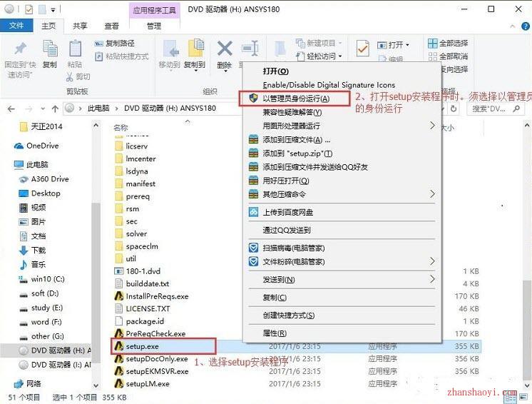This screenshot has height=404, width=532.
Task: Choose Upload to Baidu Netdisk entry
Action: point(342,213)
